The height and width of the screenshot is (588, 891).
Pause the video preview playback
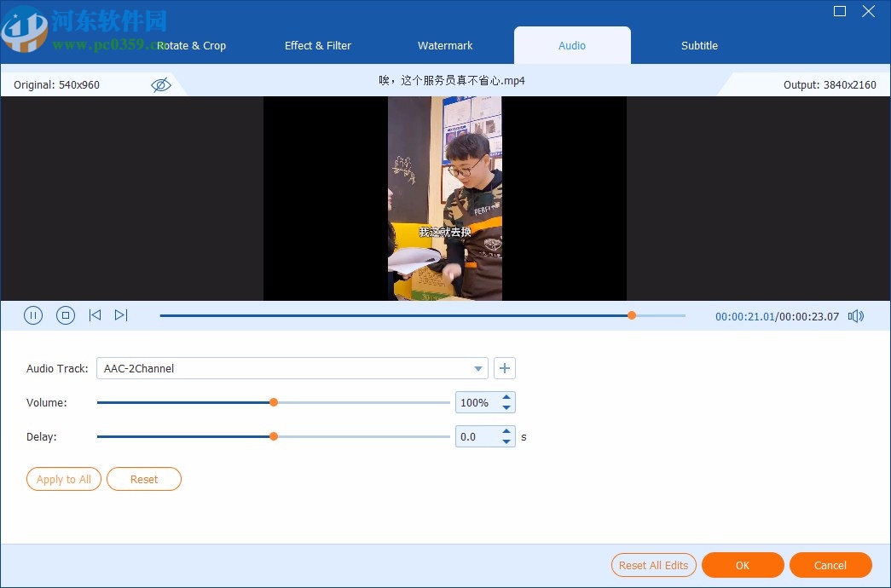pyautogui.click(x=33, y=315)
